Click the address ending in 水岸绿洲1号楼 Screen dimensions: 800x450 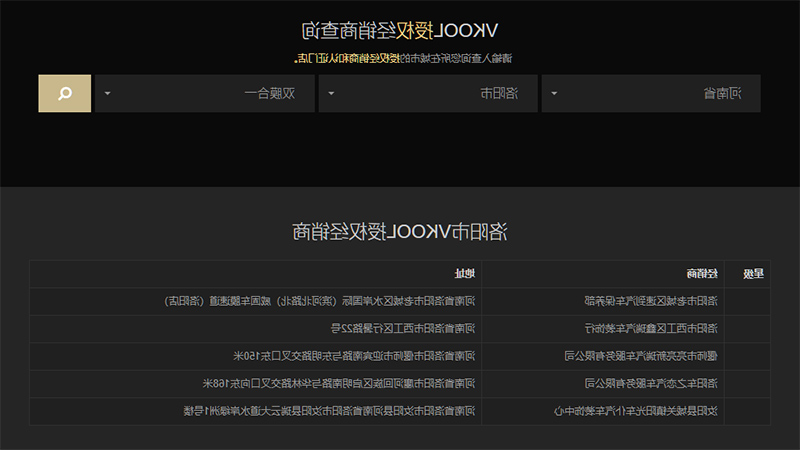coord(329,411)
